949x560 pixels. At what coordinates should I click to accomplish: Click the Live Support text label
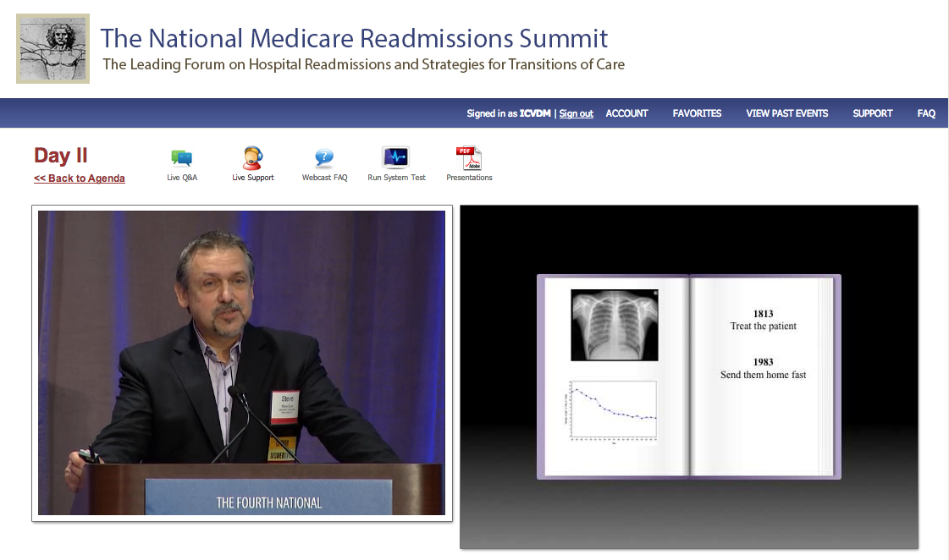[253, 177]
